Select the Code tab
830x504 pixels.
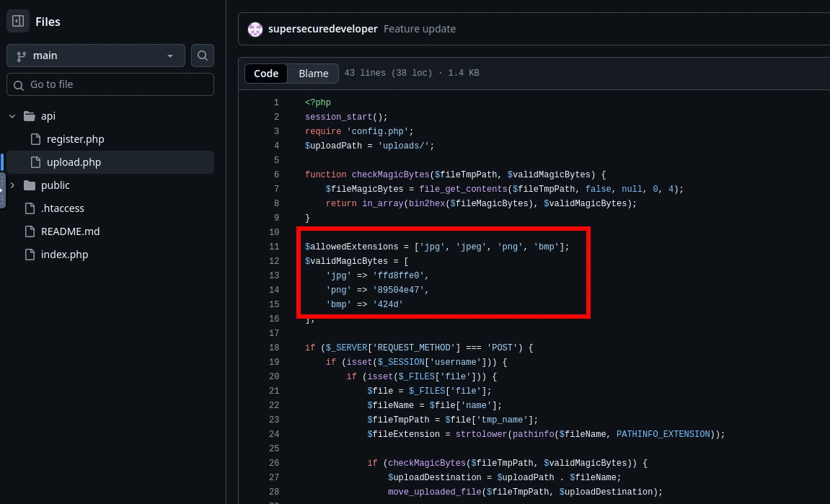coord(266,74)
